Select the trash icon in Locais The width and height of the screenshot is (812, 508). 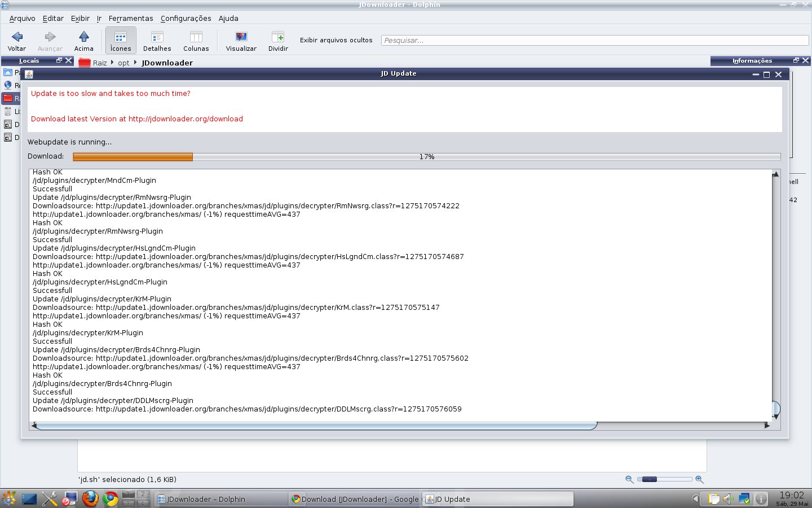tap(8, 111)
